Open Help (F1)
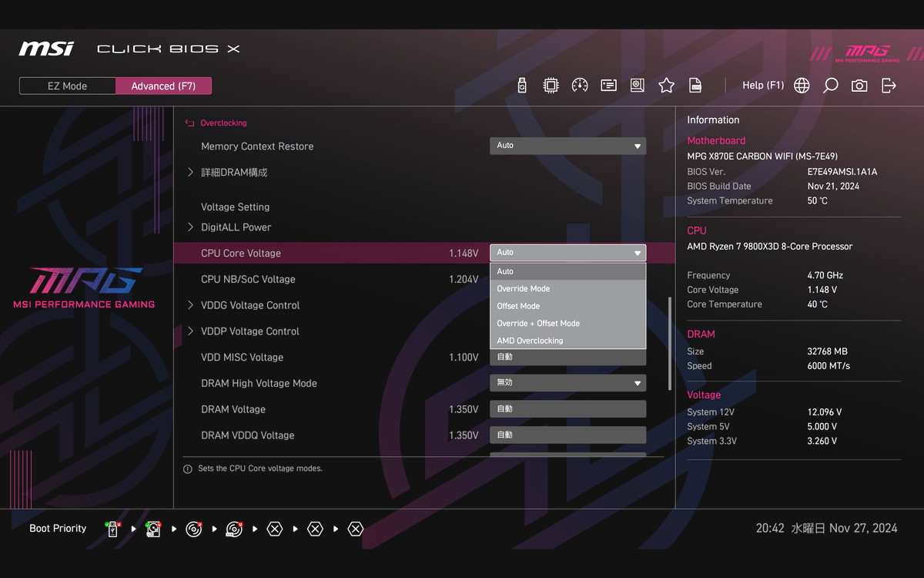Screen dimensions: 924x578 click(763, 86)
